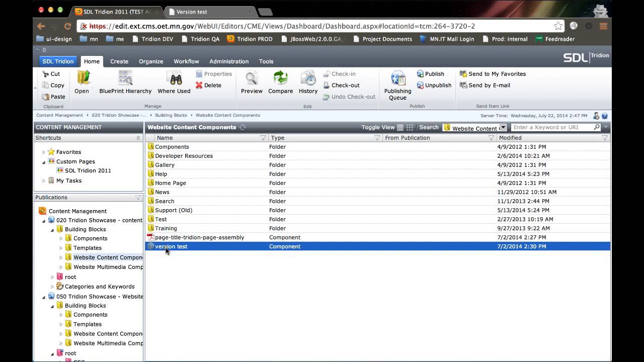Expand the Favorites shortcut node
Image resolution: width=644 pixels, height=362 pixels.
tap(44, 152)
